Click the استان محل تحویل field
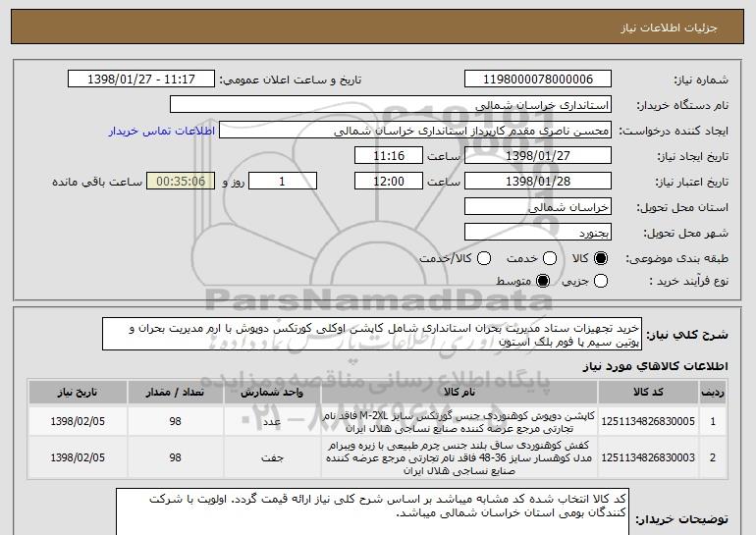The height and width of the screenshot is (535, 756). click(538, 207)
